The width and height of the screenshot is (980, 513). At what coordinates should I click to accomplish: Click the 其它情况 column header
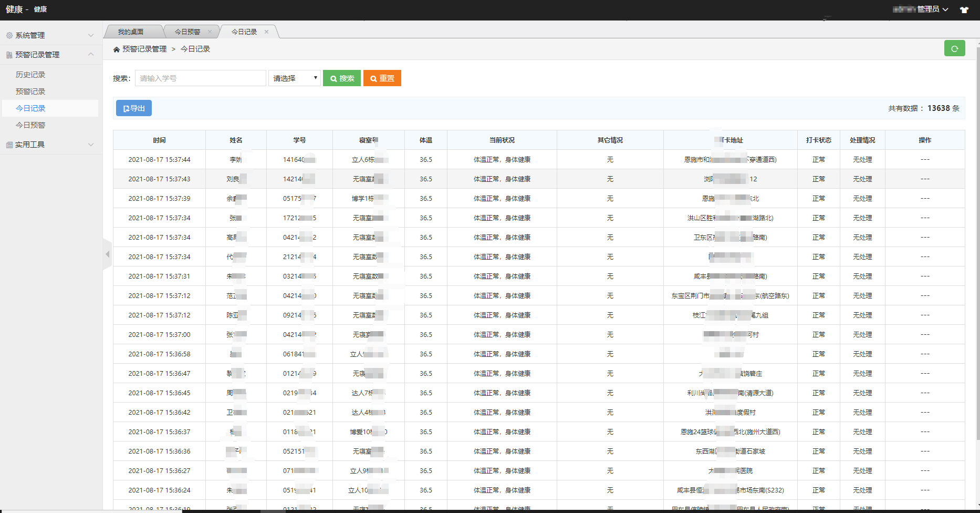pyautogui.click(x=610, y=140)
